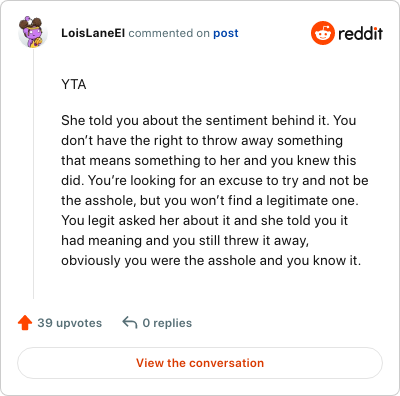Click the "39 upvotes" count label

[70, 323]
